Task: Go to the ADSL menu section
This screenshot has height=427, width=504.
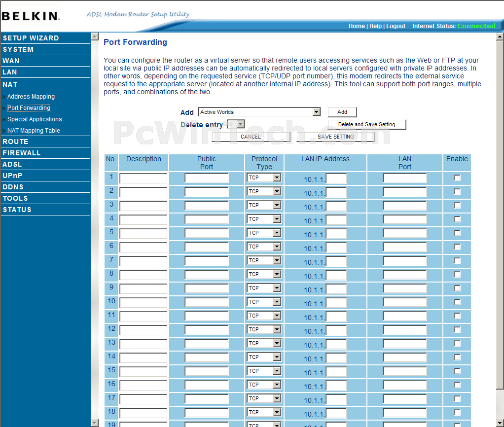Action: [12, 165]
